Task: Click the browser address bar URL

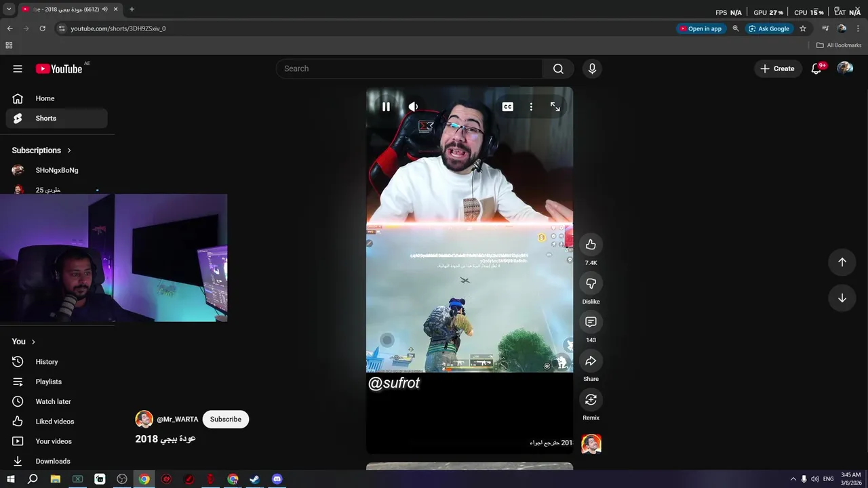Action: point(118,28)
